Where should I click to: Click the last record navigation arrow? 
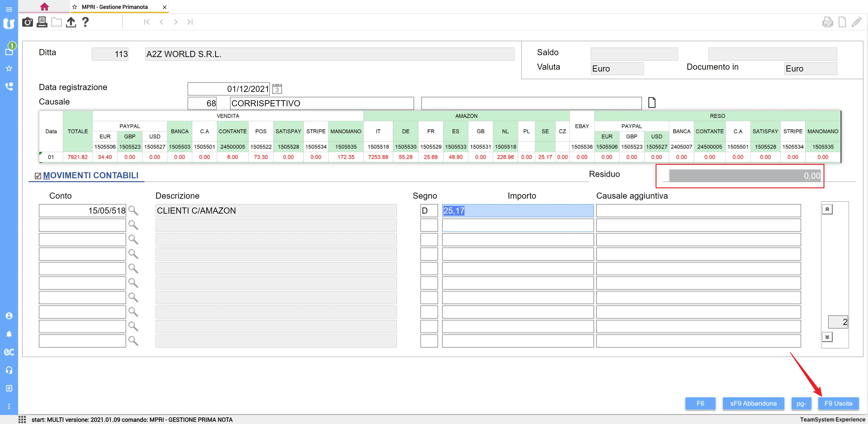(190, 22)
